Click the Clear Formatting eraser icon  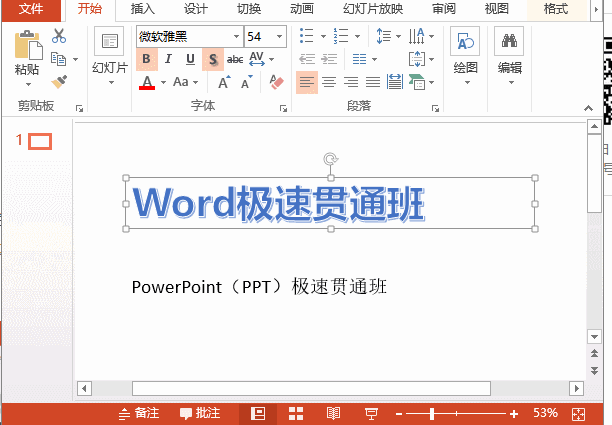tap(277, 82)
